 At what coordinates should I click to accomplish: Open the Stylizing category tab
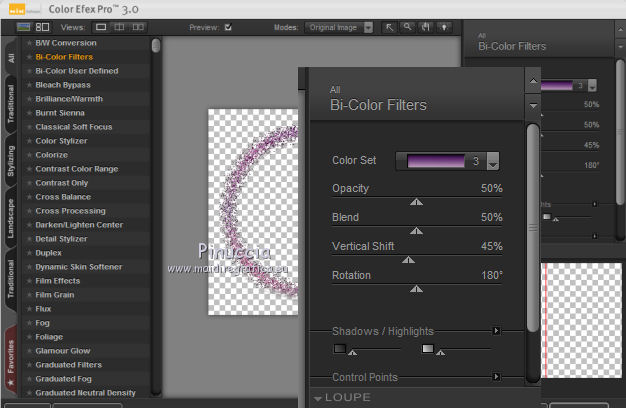(10, 162)
